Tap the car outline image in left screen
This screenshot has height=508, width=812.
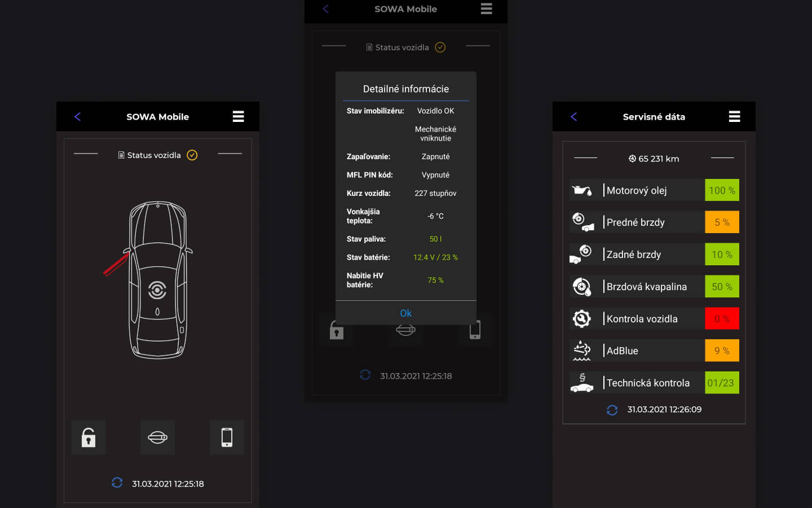point(158,280)
